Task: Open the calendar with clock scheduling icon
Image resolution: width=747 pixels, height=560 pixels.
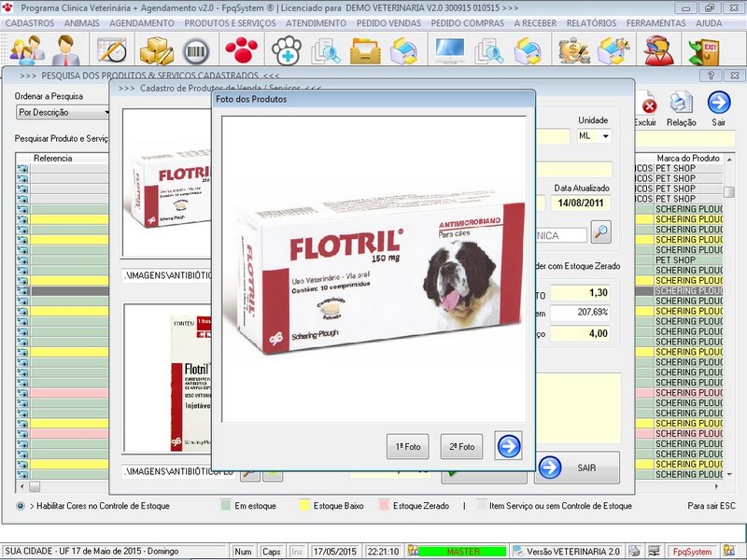Action: (x=112, y=49)
